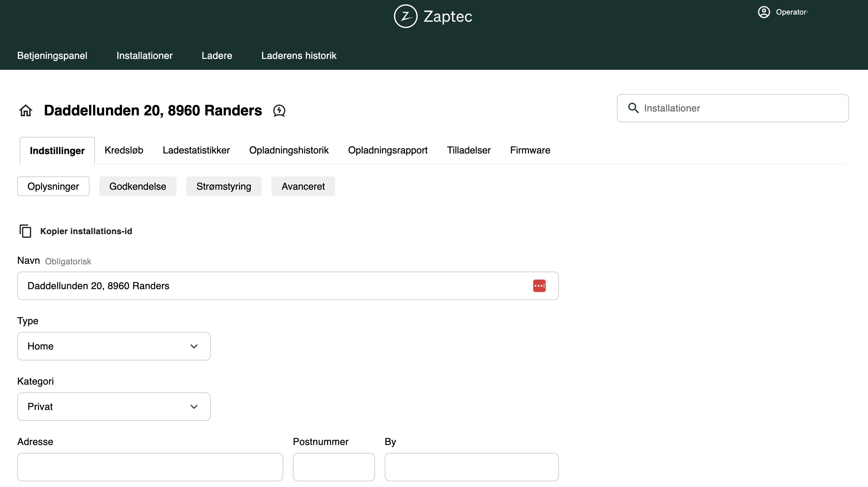Switch to the Tilladelser tab
The image size is (868, 487).
[469, 150]
